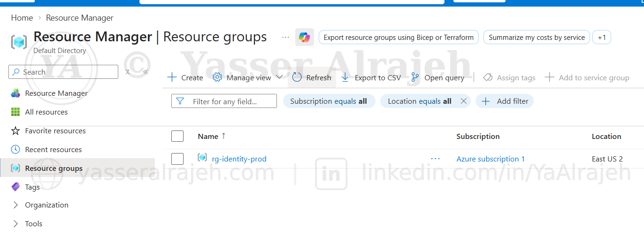Click the Resource groups sidebar icon
This screenshot has height=238, width=644.
(x=15, y=168)
